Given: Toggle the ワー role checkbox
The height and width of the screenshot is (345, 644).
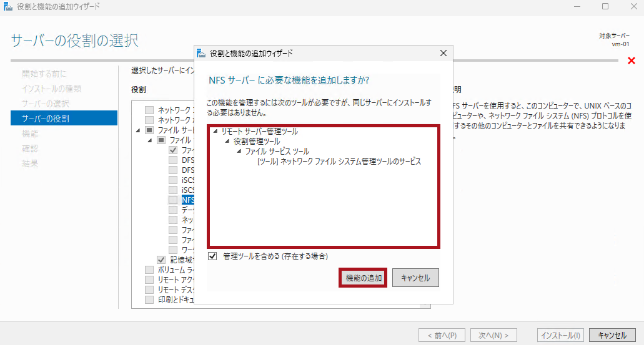Looking at the screenshot, I should click(173, 250).
